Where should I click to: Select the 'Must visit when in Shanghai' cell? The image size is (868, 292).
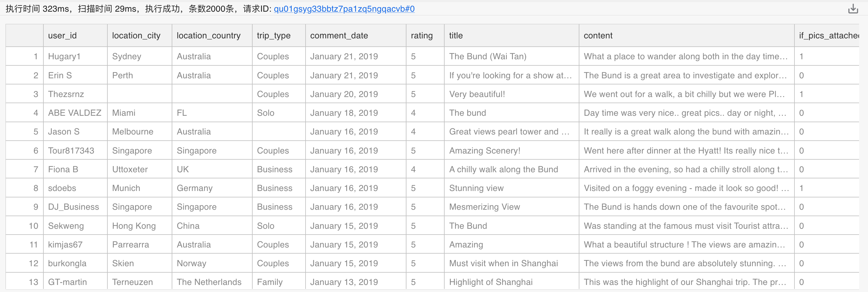click(x=503, y=263)
